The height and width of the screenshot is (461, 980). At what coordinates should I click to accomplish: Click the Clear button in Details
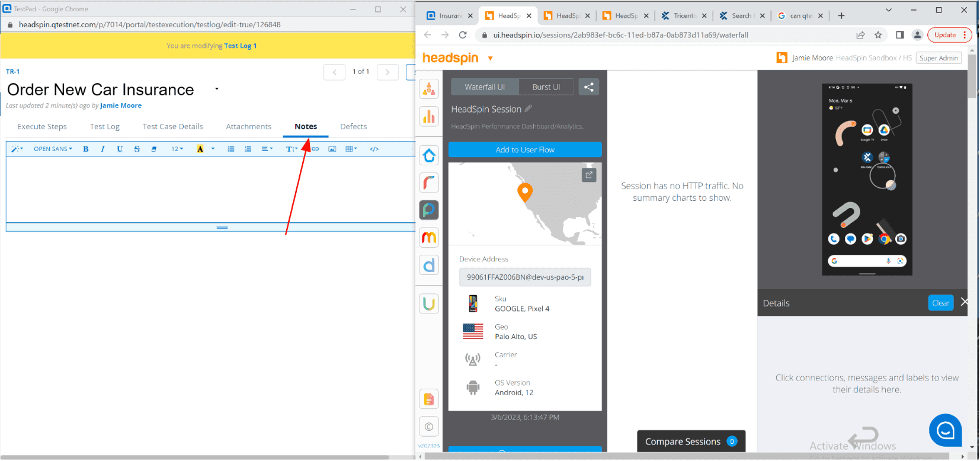[x=940, y=303]
